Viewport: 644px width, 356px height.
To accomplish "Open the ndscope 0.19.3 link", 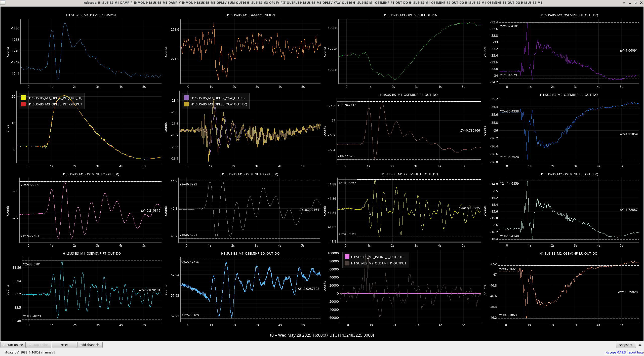I will coord(615,352).
